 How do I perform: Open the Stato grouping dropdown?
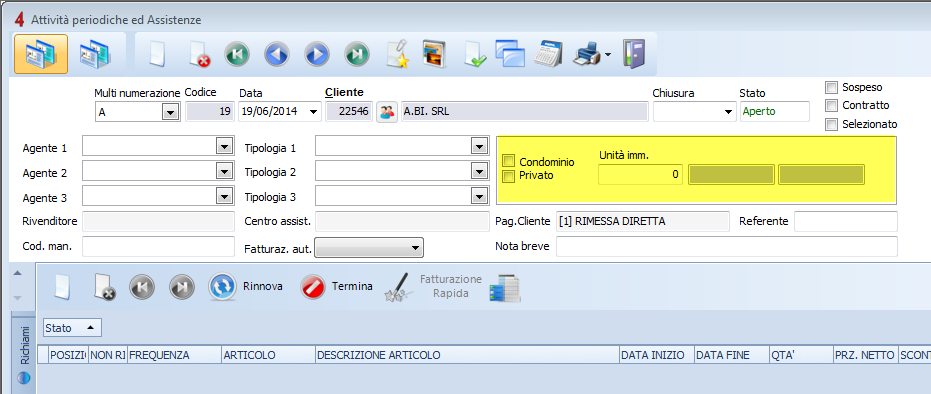(x=72, y=328)
